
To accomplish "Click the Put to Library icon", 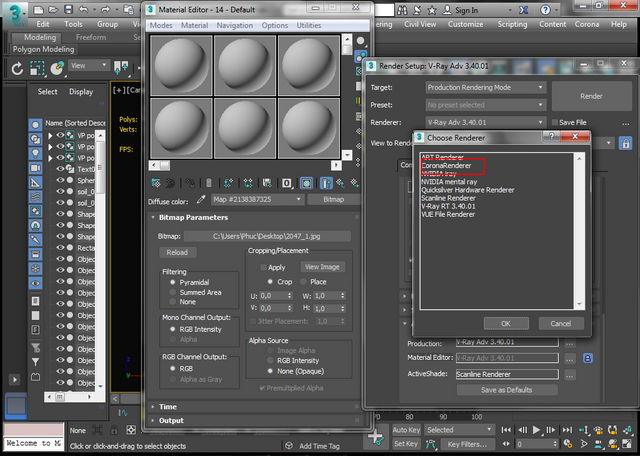I will point(267,183).
